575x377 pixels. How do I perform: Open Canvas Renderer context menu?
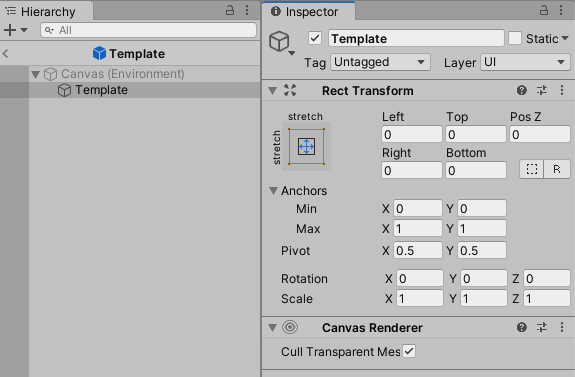[x=562, y=327]
